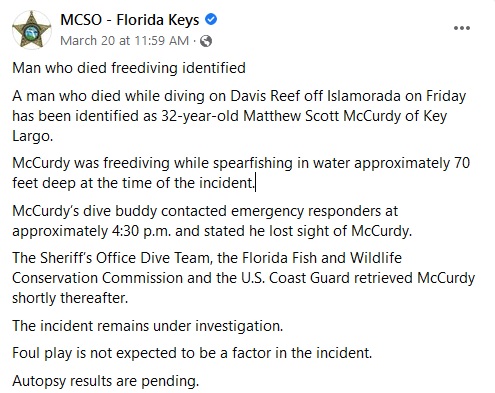The width and height of the screenshot is (495, 393).
Task: Click the sentence starting with 'Foul play'
Action: point(192,353)
